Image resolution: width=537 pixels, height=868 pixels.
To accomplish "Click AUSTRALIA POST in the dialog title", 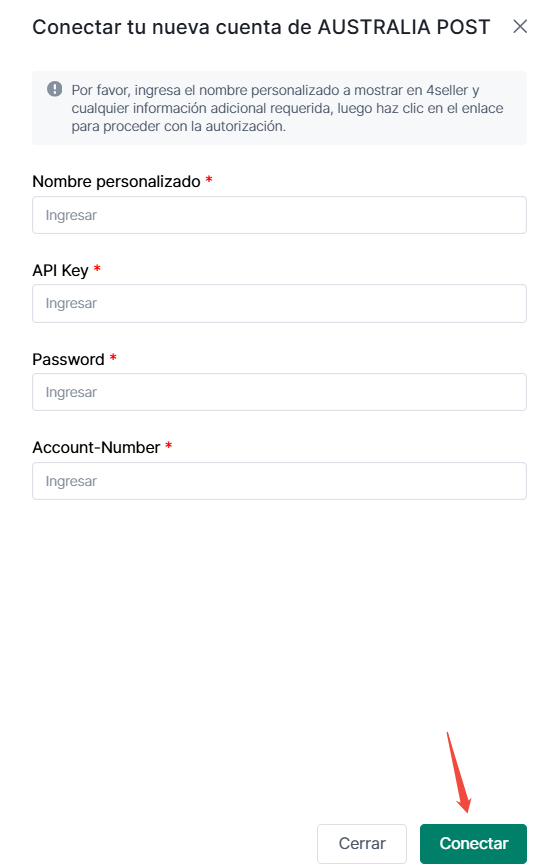I will [x=404, y=27].
